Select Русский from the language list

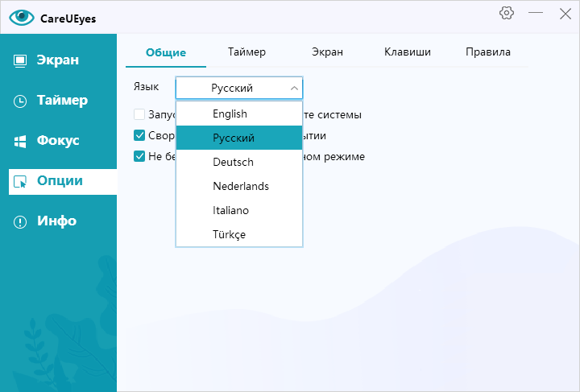click(239, 138)
